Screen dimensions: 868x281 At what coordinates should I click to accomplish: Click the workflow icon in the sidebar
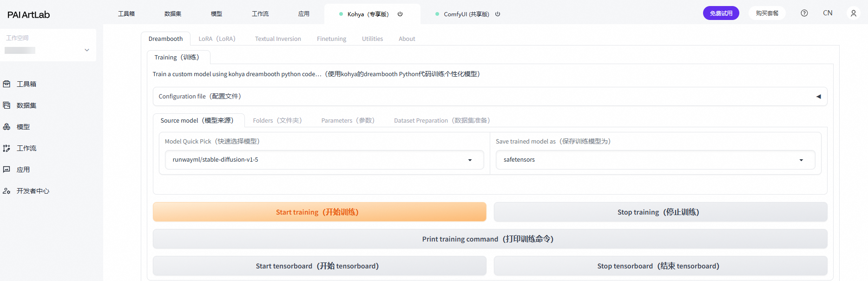point(7,148)
